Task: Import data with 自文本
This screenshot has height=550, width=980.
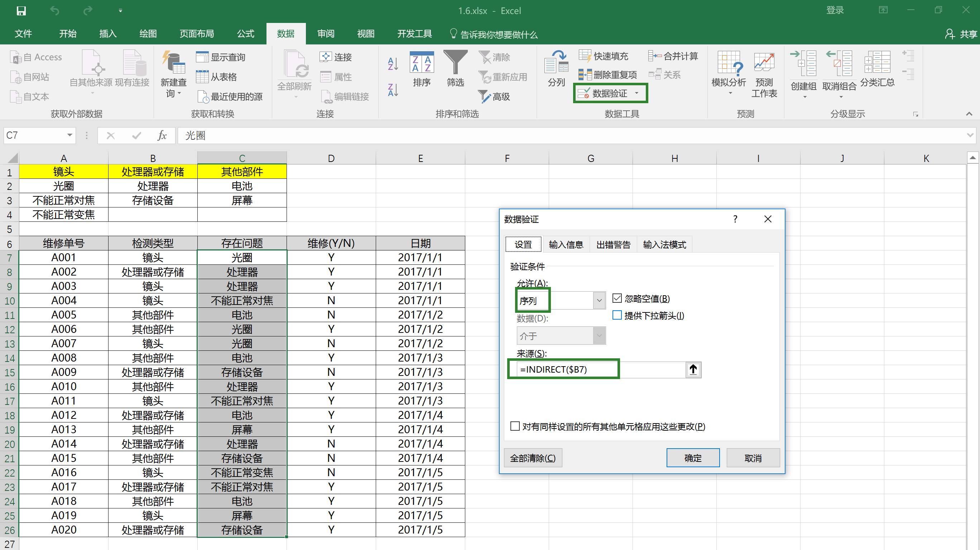Action: click(x=30, y=97)
